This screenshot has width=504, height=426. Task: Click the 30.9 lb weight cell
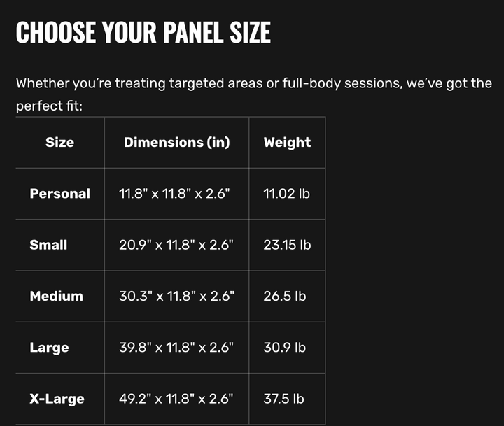point(285,347)
